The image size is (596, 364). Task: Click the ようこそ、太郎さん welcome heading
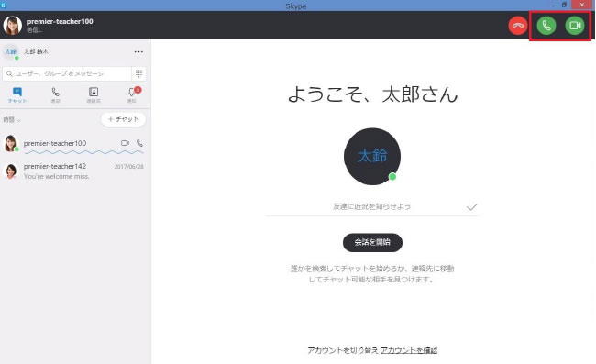click(372, 94)
